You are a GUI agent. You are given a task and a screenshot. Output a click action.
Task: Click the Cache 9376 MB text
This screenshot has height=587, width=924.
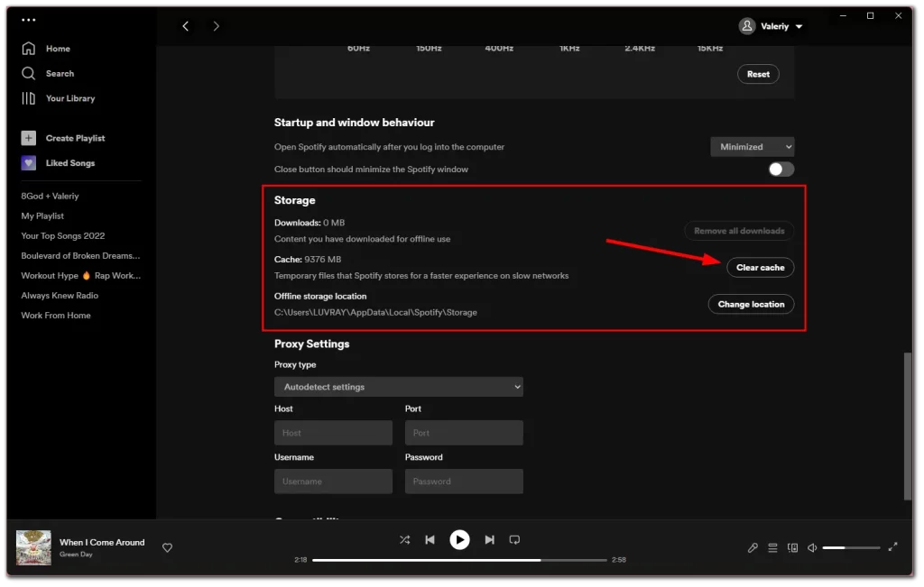pos(308,260)
